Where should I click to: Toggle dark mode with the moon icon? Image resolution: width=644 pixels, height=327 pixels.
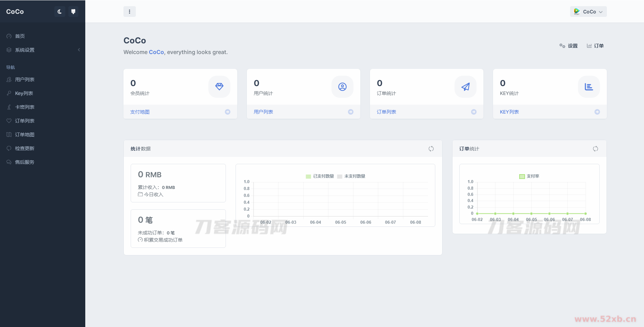coord(59,12)
